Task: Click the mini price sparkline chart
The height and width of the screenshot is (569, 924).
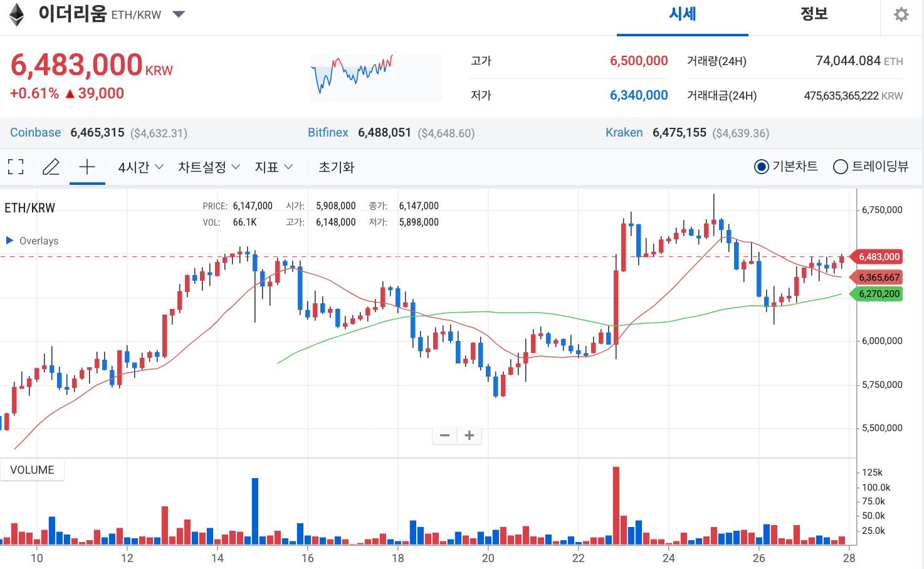Action: [376, 77]
